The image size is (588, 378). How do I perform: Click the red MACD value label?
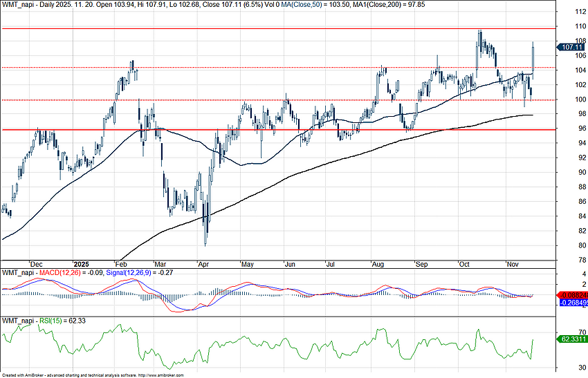coord(573,294)
